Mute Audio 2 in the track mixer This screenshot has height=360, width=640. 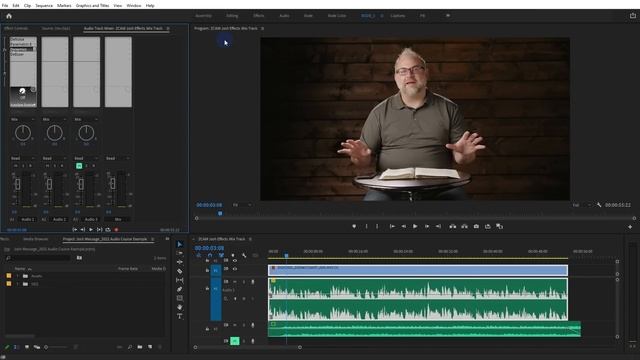tap(47, 166)
